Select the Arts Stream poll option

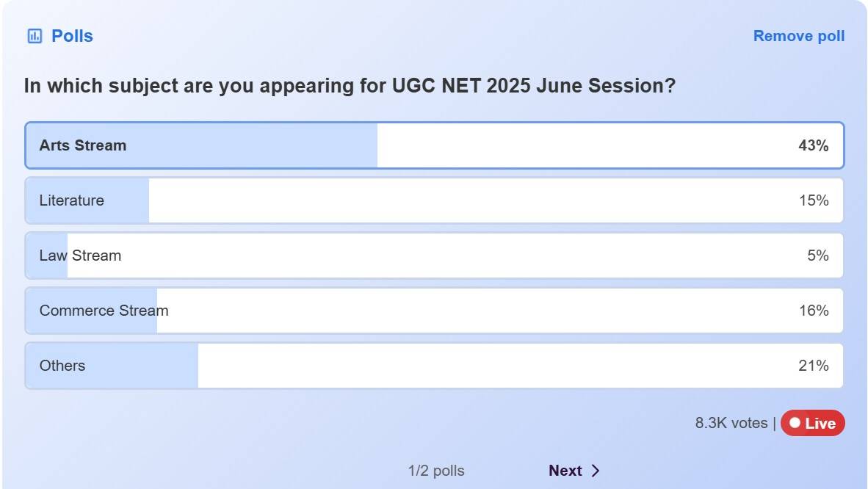point(83,145)
